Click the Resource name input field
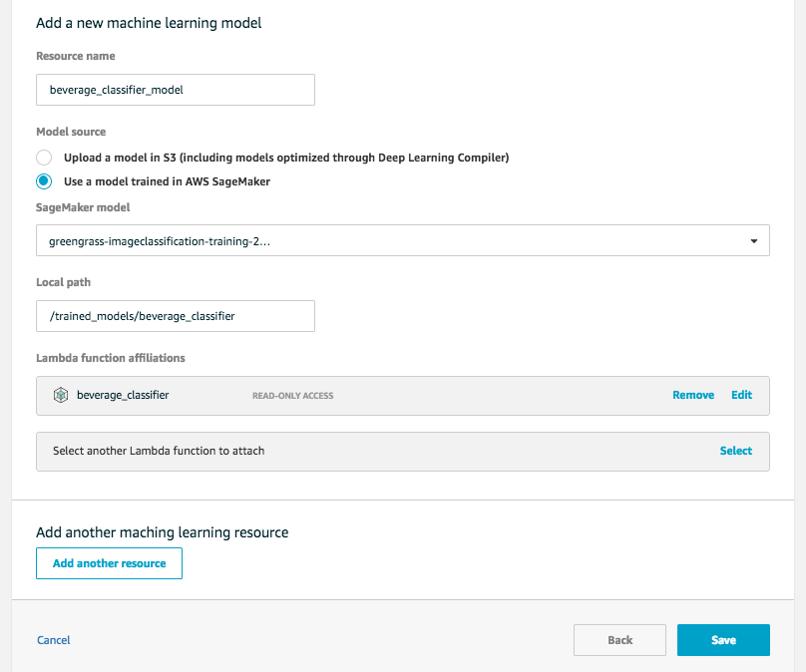This screenshot has width=806, height=672. pos(176,90)
